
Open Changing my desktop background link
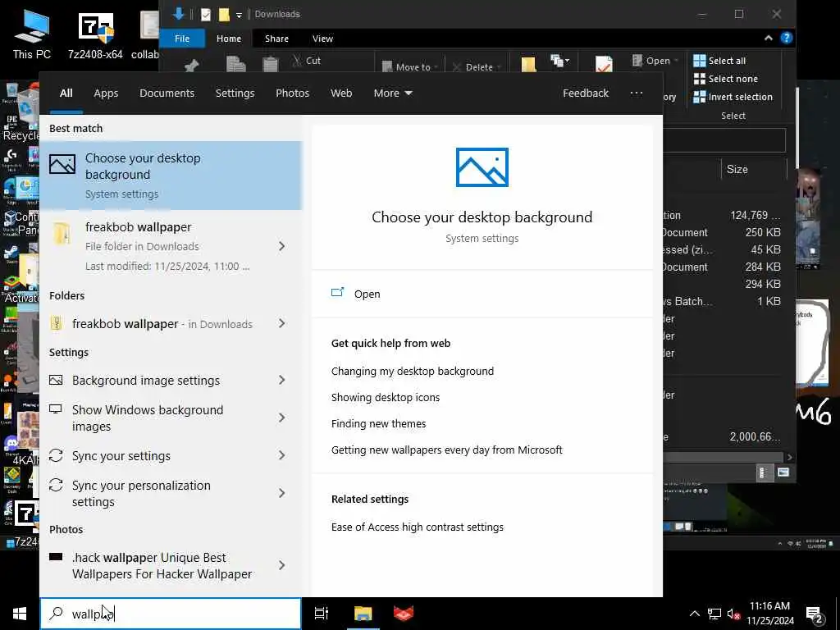click(x=413, y=372)
